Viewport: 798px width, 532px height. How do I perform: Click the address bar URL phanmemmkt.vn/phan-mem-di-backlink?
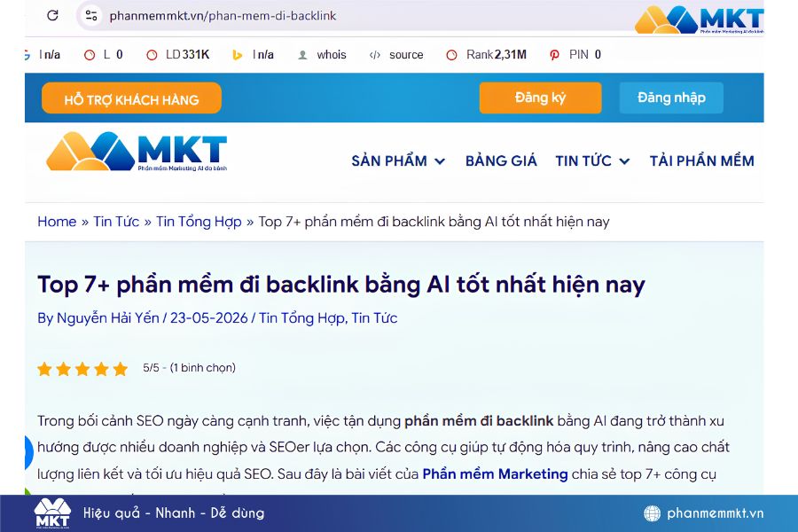pyautogui.click(x=223, y=16)
